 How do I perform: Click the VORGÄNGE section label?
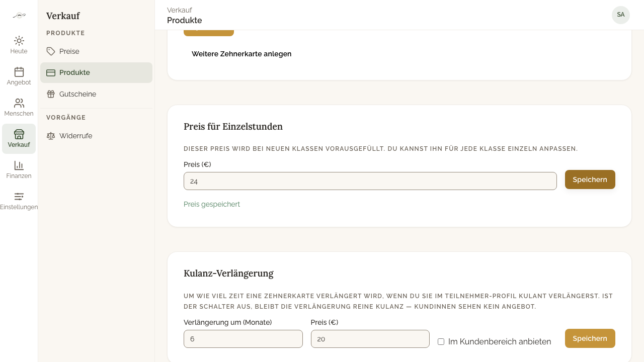pos(66,118)
